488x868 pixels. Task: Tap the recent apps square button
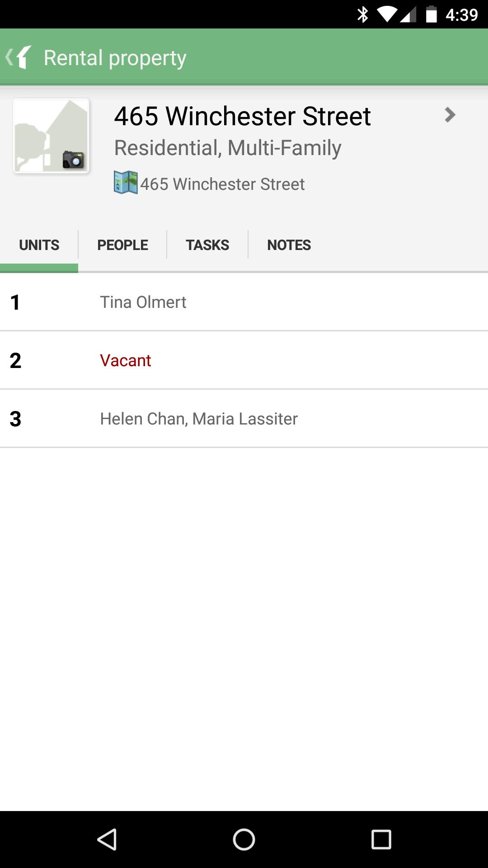pos(381,840)
